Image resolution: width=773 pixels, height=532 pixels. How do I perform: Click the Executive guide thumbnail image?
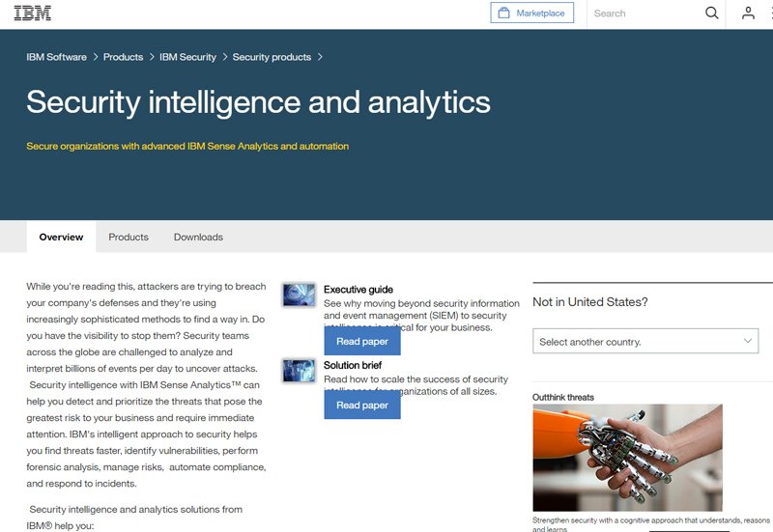coord(299,294)
